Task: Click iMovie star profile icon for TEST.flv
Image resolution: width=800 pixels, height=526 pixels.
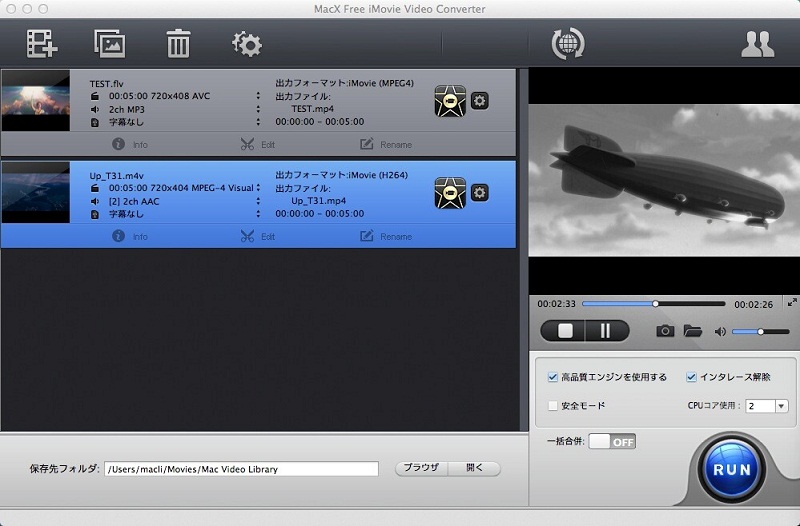Action: click(450, 101)
